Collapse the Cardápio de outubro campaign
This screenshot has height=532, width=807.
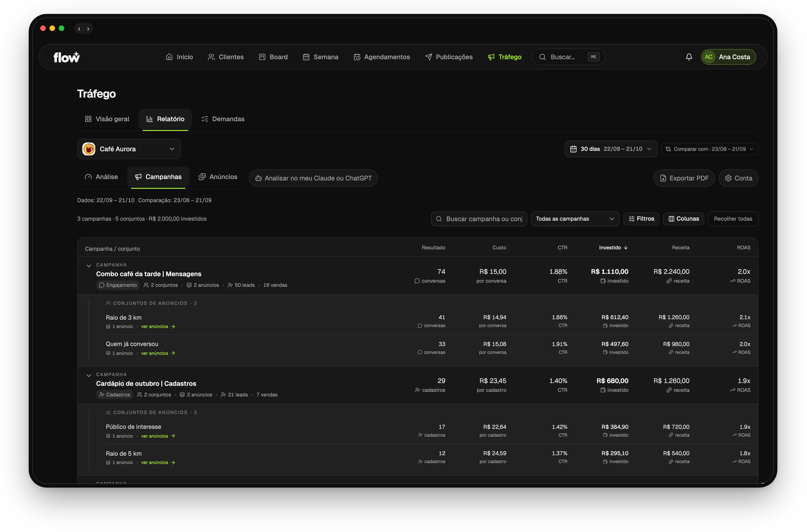(x=88, y=375)
